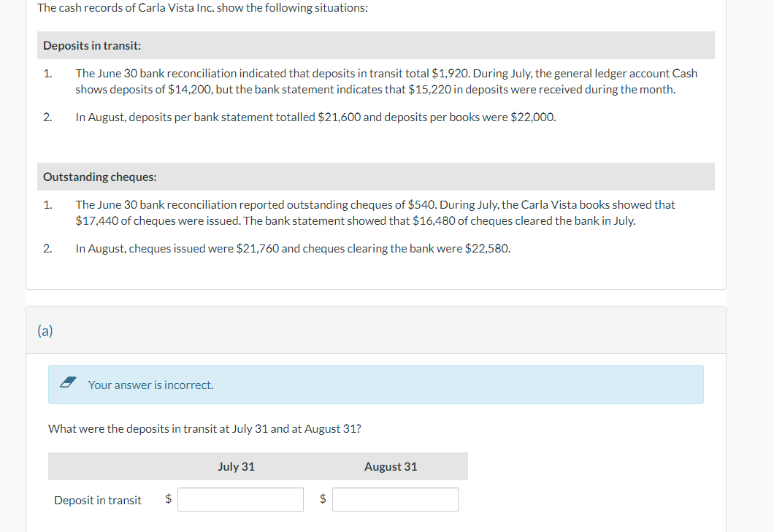Collapse the Outstanding cheques section
This screenshot has height=532, width=774.
tap(99, 177)
